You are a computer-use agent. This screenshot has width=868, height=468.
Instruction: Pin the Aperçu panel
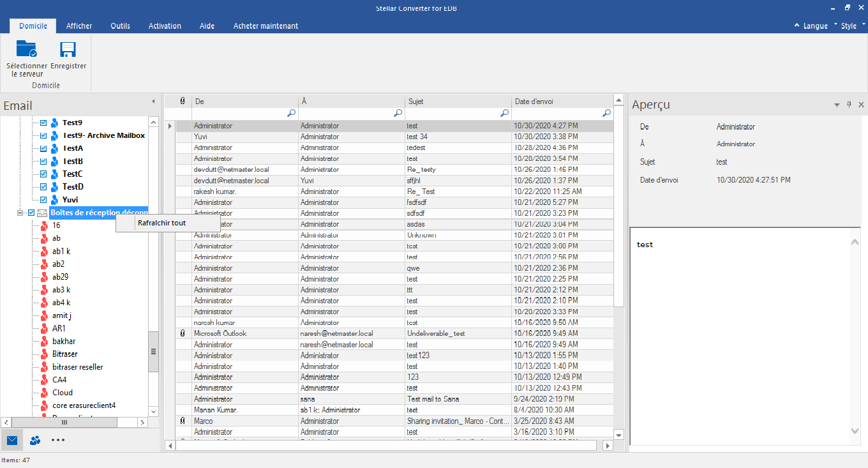pyautogui.click(x=849, y=105)
